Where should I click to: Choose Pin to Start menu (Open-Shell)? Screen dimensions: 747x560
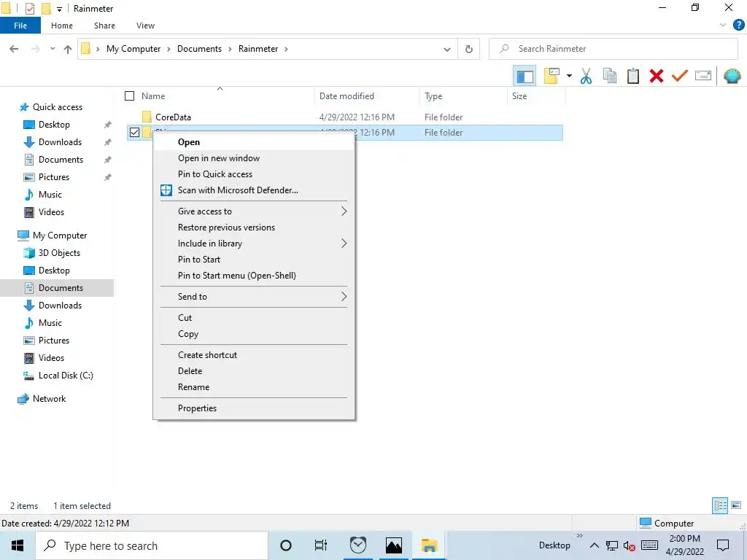pyautogui.click(x=254, y=275)
